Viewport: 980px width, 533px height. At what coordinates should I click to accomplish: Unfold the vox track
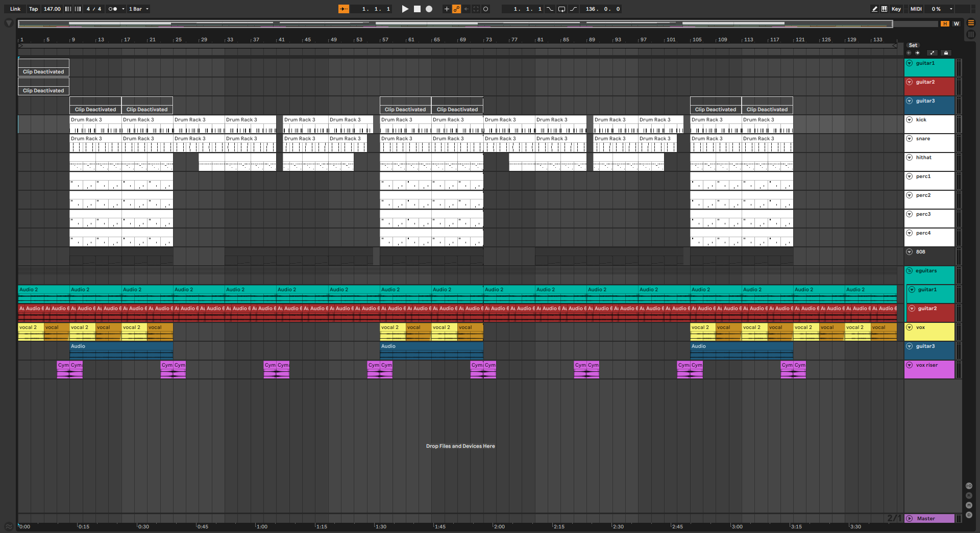[910, 327]
